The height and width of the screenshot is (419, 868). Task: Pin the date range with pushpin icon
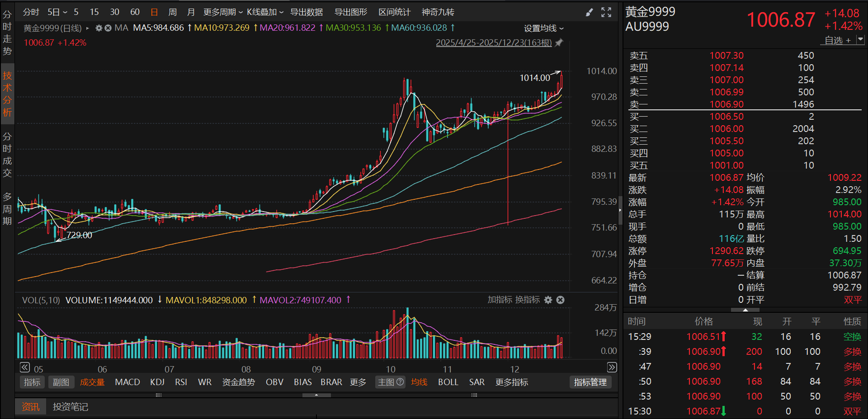pyautogui.click(x=559, y=43)
